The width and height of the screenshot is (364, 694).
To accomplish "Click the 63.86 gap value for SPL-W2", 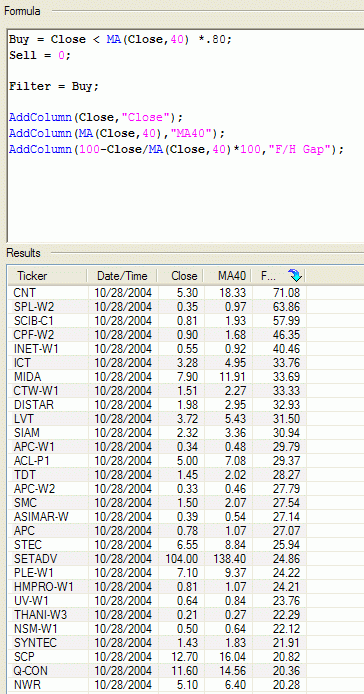I will click(x=288, y=307).
